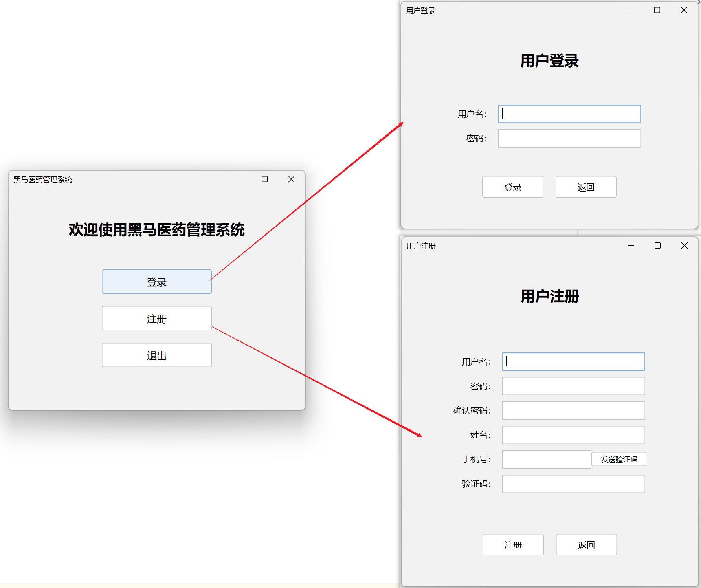Select the 确认密码 input field
Viewport: 701px width, 588px height.
pos(573,411)
